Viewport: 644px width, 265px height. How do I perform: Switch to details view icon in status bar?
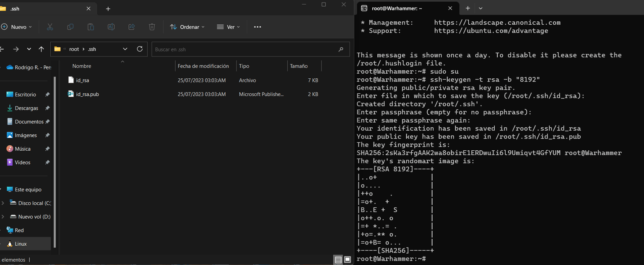coord(338,260)
